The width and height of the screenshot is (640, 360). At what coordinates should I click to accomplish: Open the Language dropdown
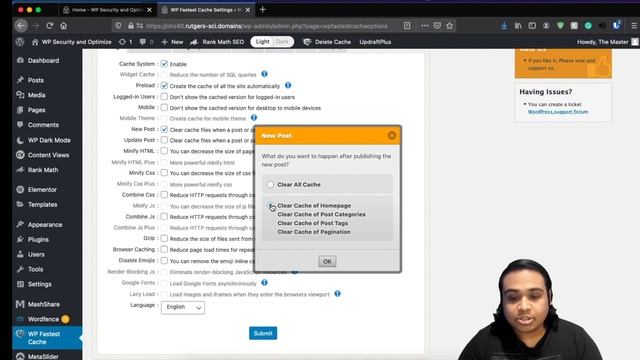coord(183,307)
